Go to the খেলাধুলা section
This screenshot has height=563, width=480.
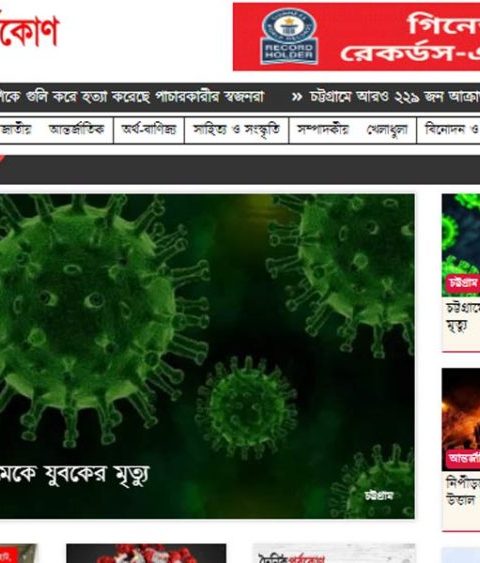pyautogui.click(x=387, y=130)
